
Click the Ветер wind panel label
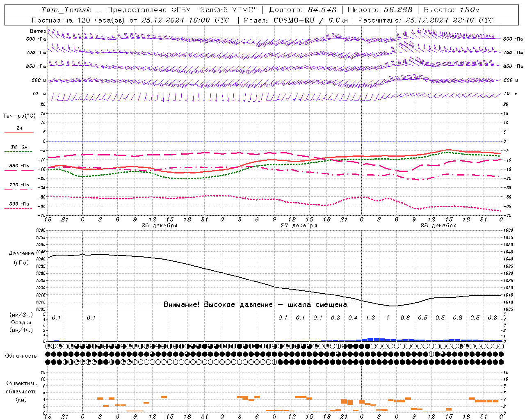(38, 31)
